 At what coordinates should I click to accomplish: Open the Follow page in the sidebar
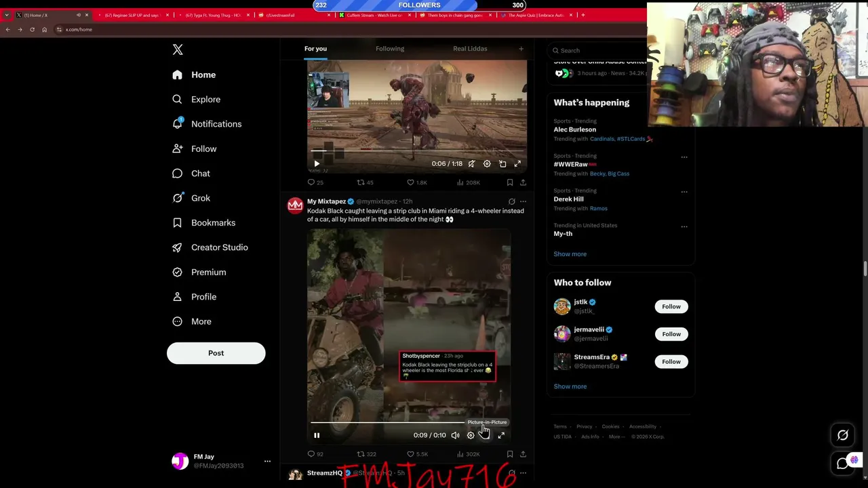pyautogui.click(x=194, y=148)
